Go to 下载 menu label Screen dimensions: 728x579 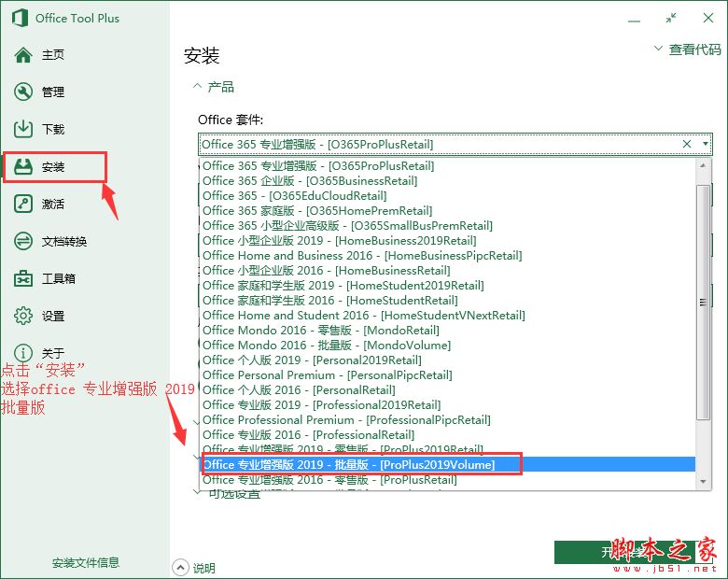click(53, 129)
